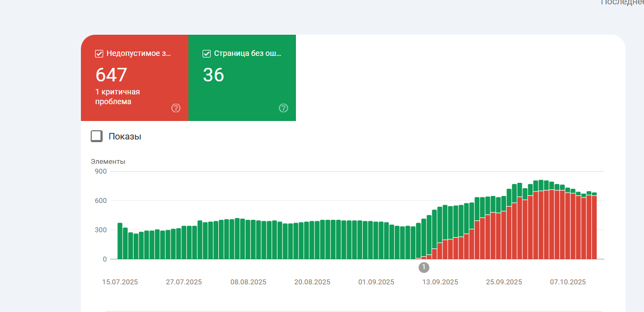This screenshot has height=312, width=644.
Task: Uncheck the green 'Страница без ош...' checkbox
Action: pos(207,53)
